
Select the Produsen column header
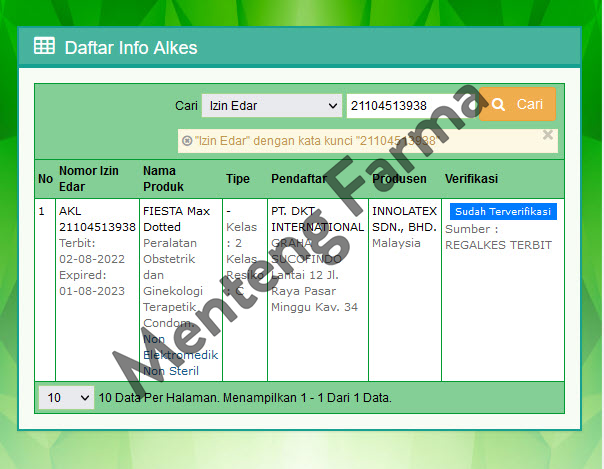coord(399,179)
